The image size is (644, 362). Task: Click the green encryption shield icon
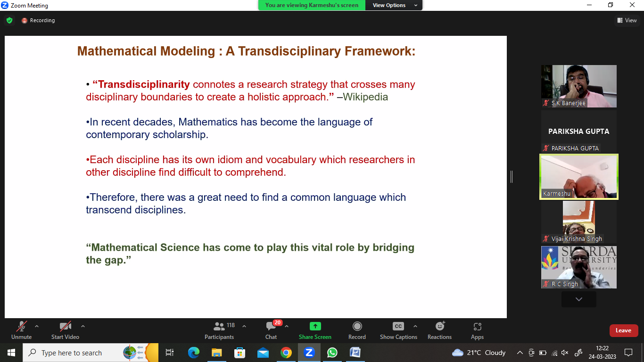(9, 20)
